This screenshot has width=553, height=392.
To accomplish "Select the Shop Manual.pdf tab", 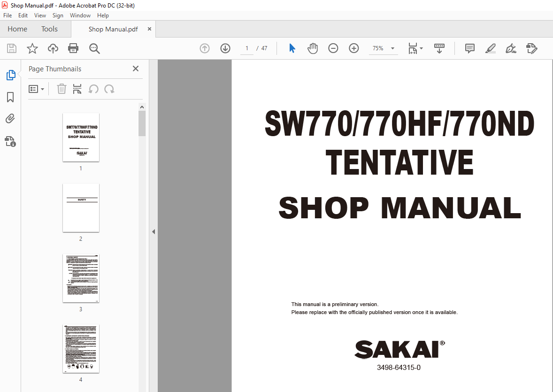I will tap(113, 29).
